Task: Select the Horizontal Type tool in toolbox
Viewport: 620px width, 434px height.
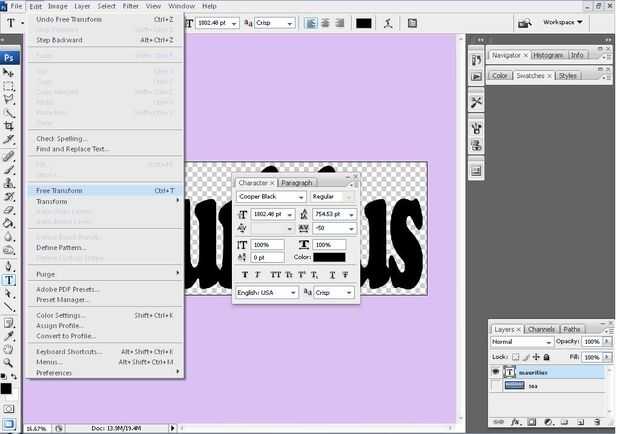Action: click(x=8, y=280)
